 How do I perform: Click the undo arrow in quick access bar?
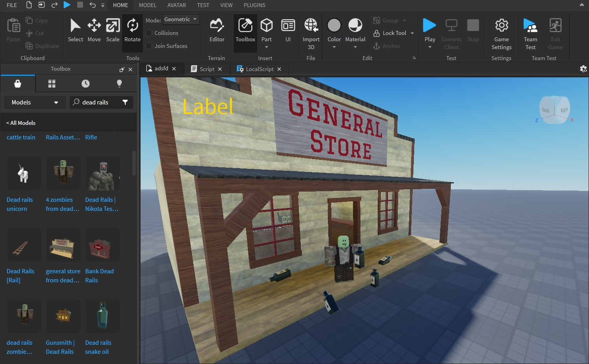[x=93, y=5]
